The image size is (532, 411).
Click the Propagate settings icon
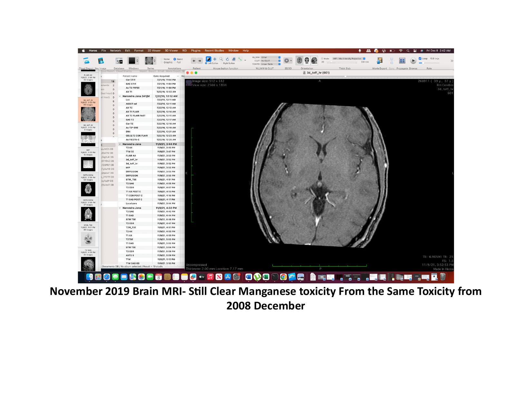402,61
